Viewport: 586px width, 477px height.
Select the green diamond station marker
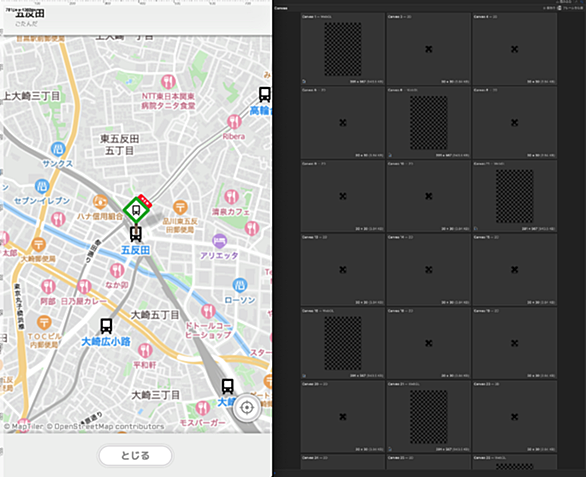pos(136,210)
